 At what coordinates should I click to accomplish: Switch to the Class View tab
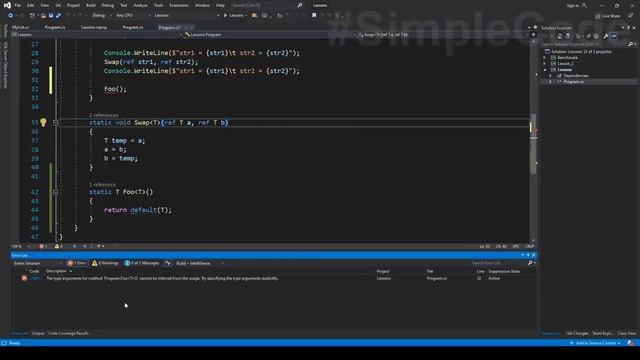[x=627, y=333]
